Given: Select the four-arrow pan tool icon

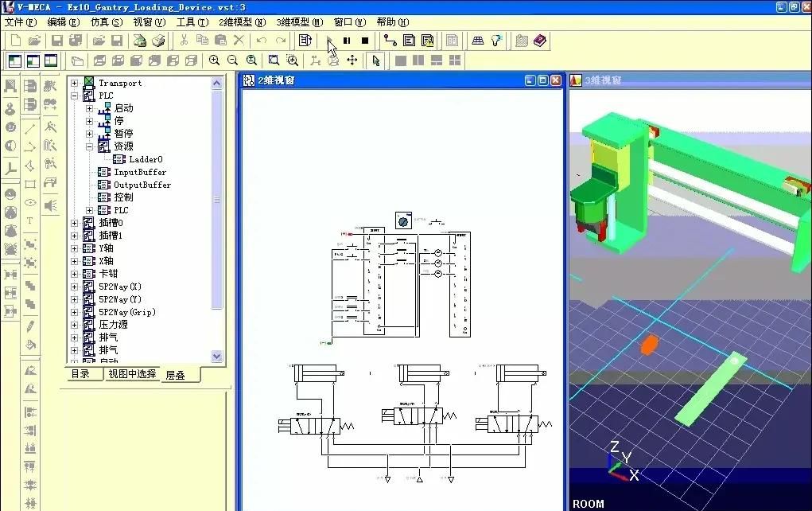Looking at the screenshot, I should [352, 60].
